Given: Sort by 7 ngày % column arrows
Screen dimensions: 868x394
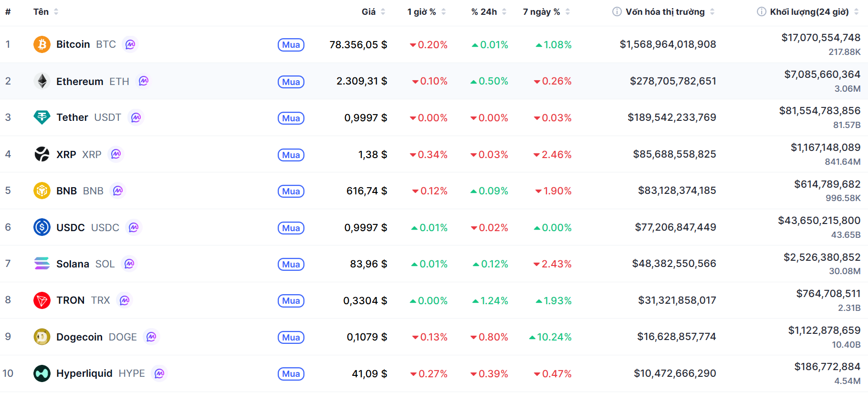Looking at the screenshot, I should 567,11.
